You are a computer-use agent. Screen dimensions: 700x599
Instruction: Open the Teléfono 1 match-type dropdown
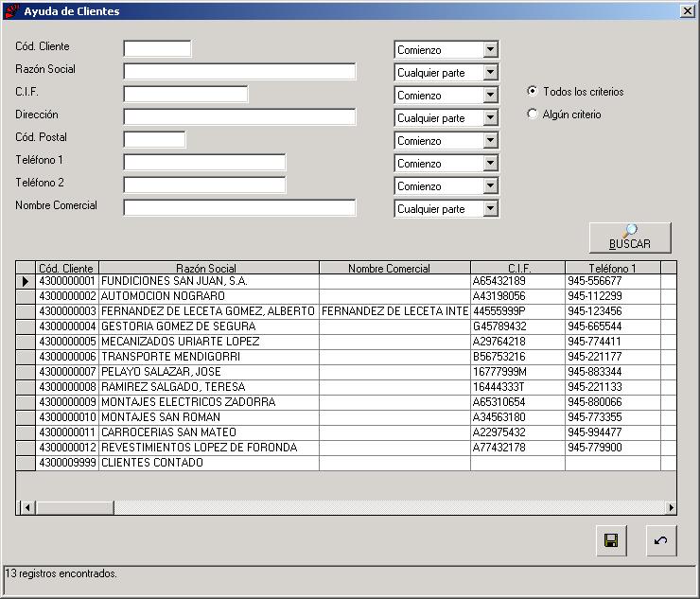click(490, 164)
